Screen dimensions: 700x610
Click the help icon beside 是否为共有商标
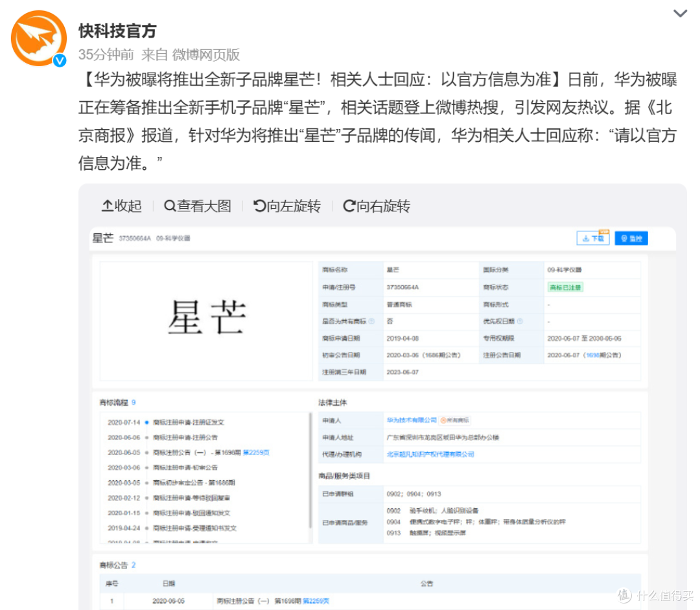coord(371,321)
